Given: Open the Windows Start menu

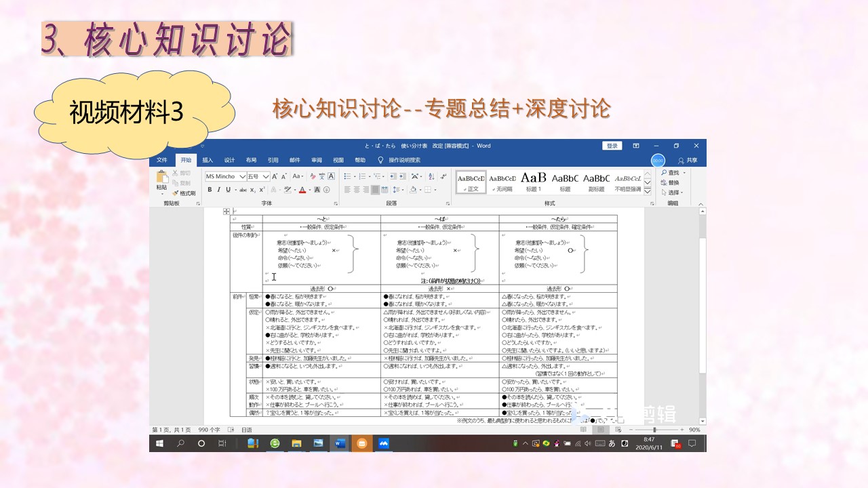Looking at the screenshot, I should point(160,443).
